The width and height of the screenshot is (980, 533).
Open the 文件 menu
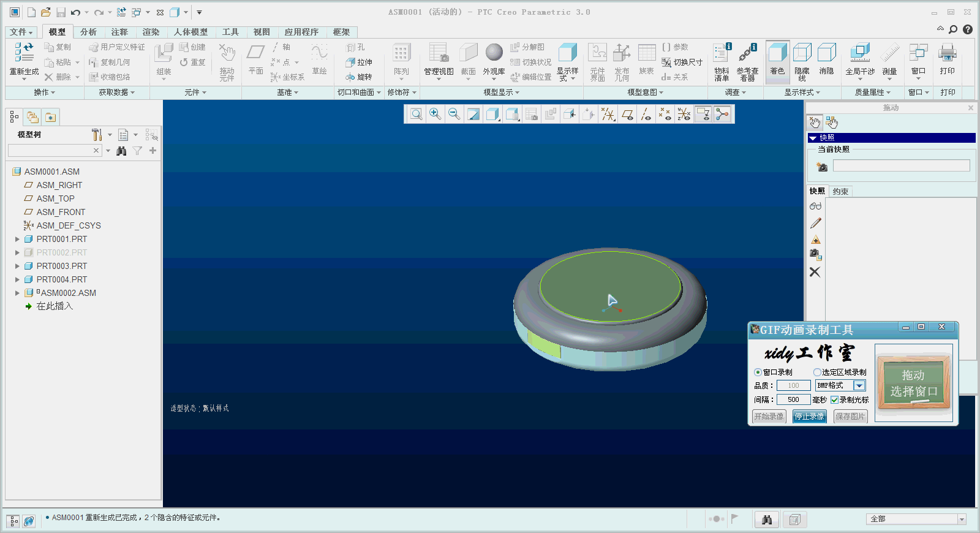click(21, 32)
